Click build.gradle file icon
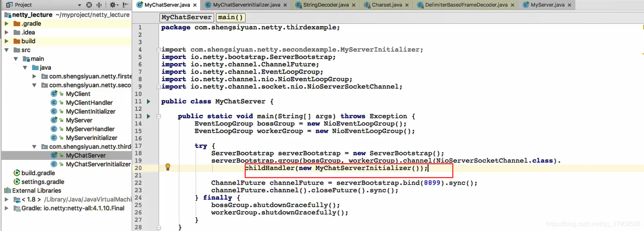644x231 pixels. coord(17,173)
